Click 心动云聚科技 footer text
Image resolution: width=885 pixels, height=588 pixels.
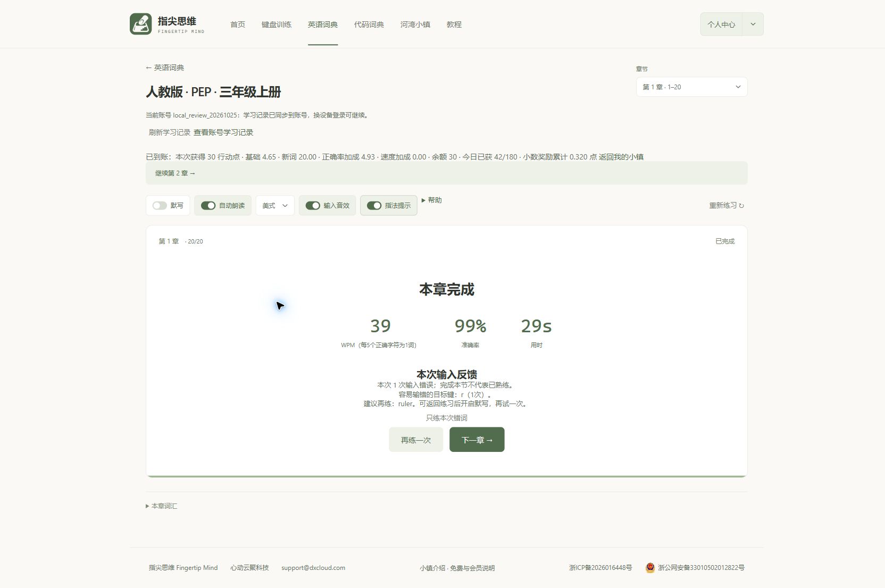[x=249, y=568]
